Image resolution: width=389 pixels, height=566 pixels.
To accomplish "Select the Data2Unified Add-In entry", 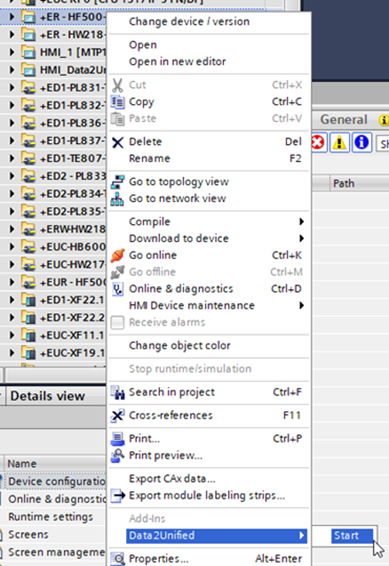I will coord(217,536).
